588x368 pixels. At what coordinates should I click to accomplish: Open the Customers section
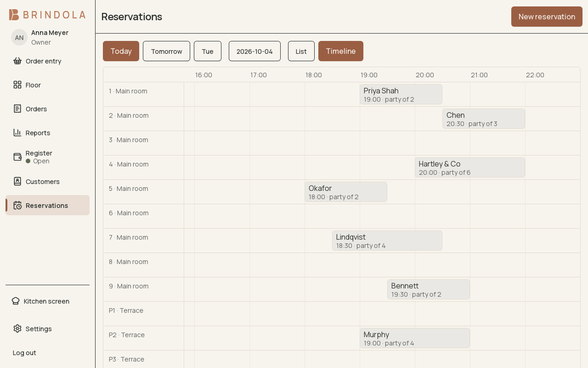[x=47, y=181]
